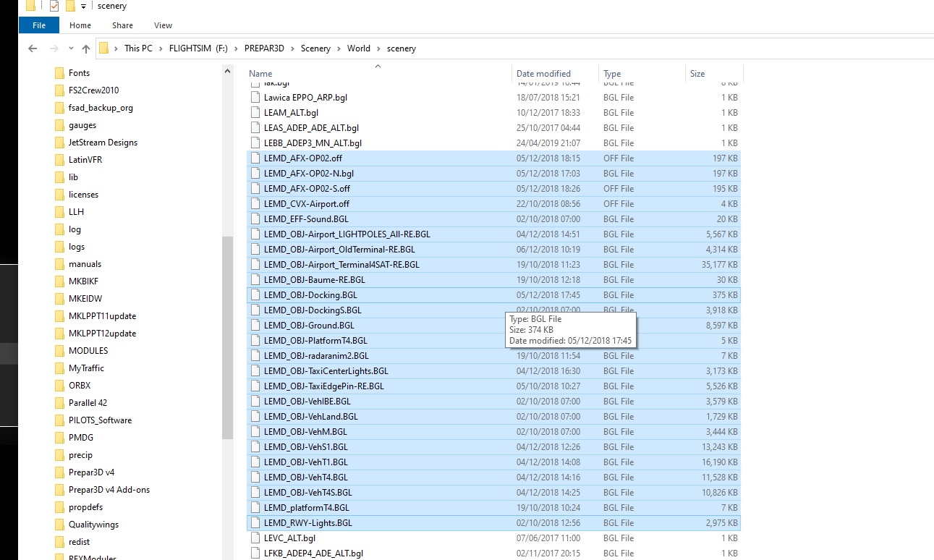
Task: Click file icon of LEMD_AFX-OP02-N.bgl
Action: tap(255, 173)
